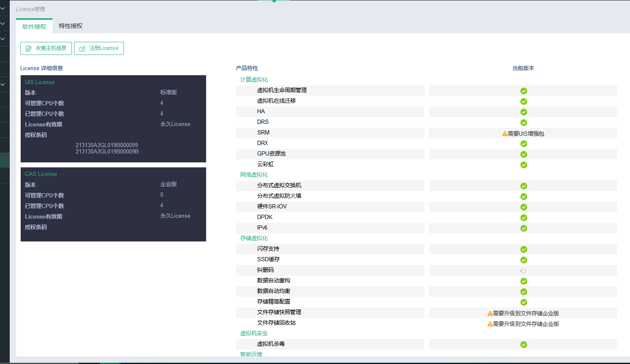Click green check icon for 分布式虚拟防火墙
Screen dimensions: 630x364
coord(524,197)
